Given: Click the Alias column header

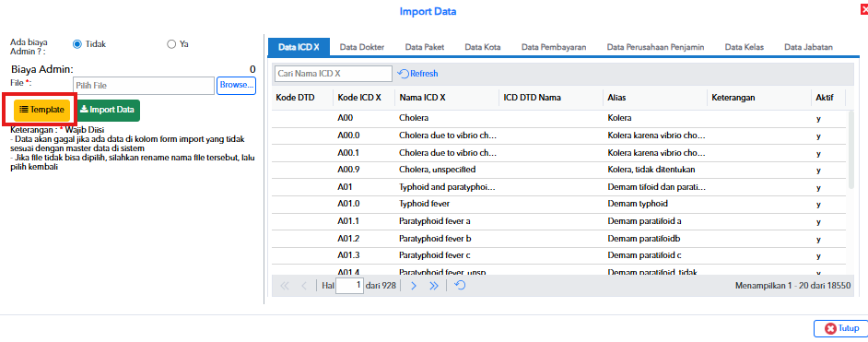Looking at the screenshot, I should click(655, 98).
